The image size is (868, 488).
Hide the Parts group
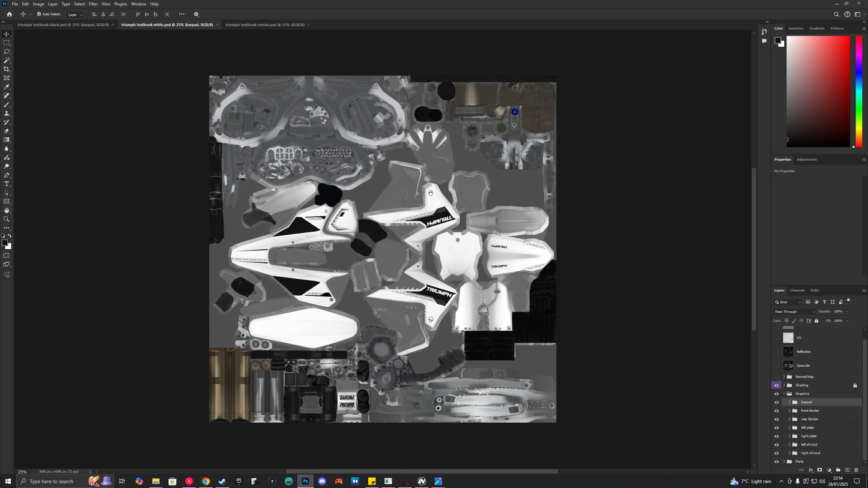(x=776, y=462)
